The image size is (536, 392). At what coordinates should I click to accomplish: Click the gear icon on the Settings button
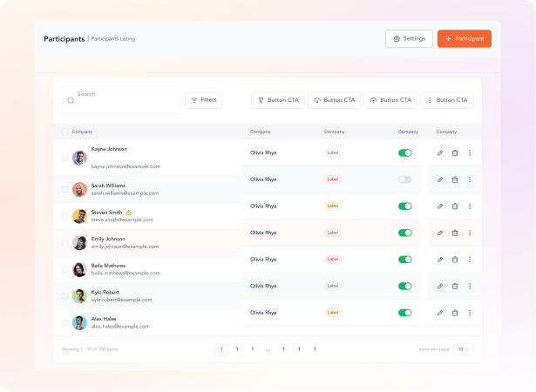coord(397,38)
